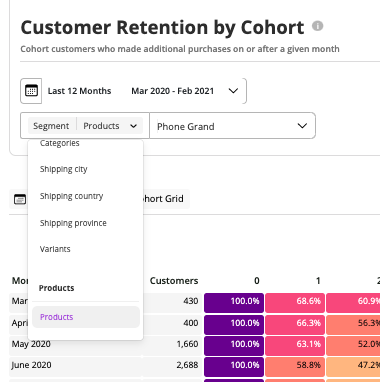Select the highlighted Products menu option
Viewport: 380px width, 382px height.
[86, 317]
